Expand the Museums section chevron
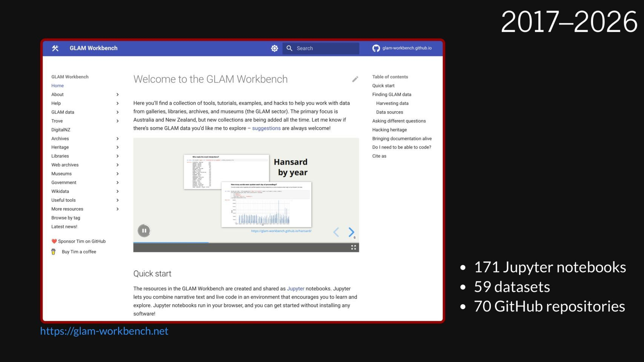Viewport: 644px width, 362px height. coord(118,174)
